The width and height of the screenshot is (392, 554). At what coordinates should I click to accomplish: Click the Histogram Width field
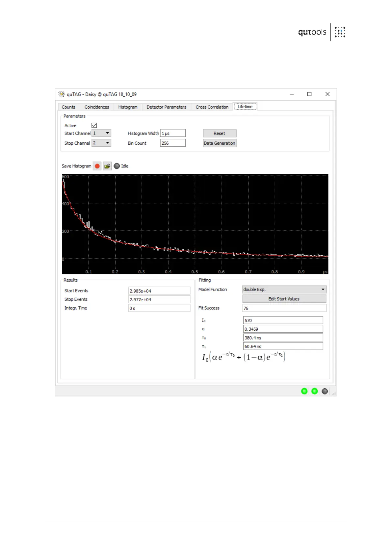[173, 133]
